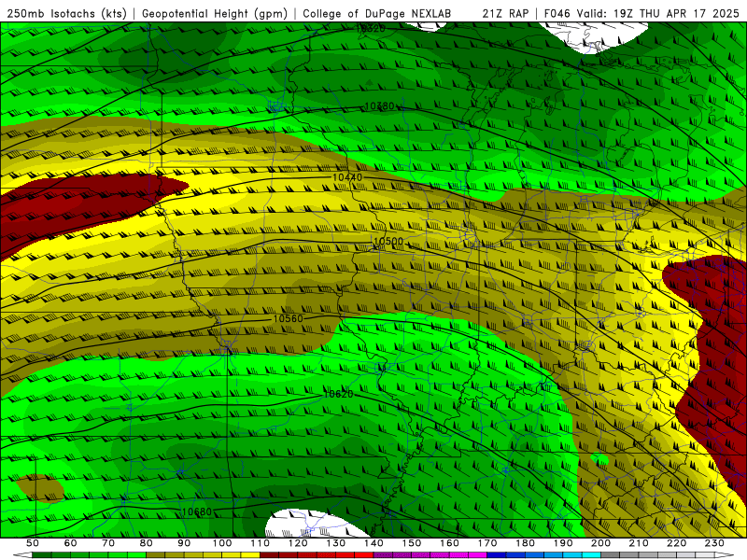Pick the darkest green swatch below 50
This screenshot has height=560, width=747.
[42, 555]
